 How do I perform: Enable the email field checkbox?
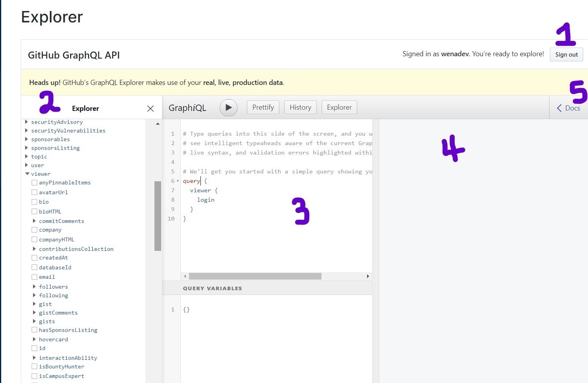(34, 277)
